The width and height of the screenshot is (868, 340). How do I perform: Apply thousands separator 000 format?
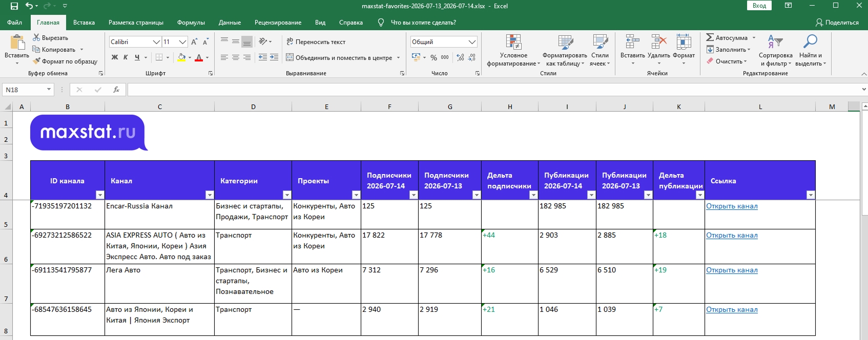point(445,57)
